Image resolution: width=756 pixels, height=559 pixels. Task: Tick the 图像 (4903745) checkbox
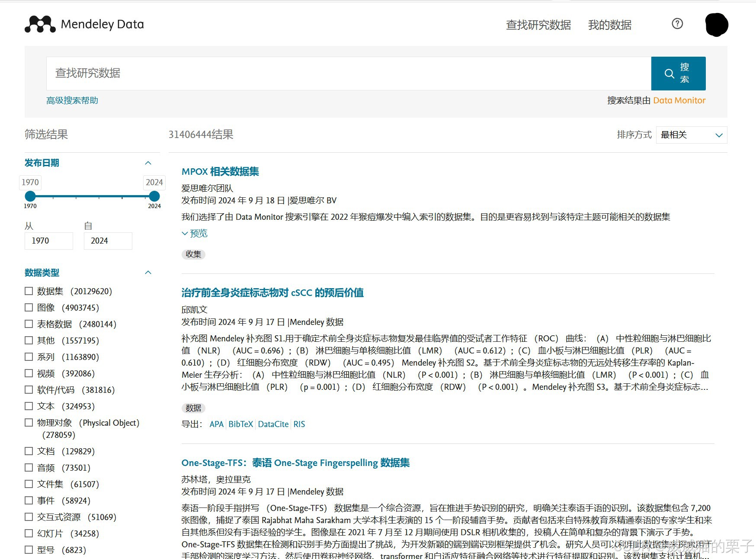[29, 308]
